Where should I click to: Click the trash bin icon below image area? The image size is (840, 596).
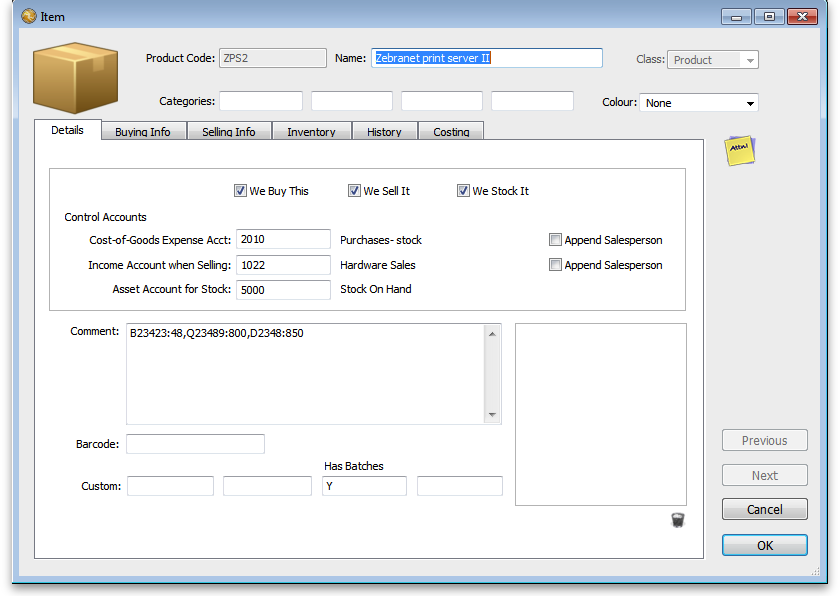click(x=678, y=520)
